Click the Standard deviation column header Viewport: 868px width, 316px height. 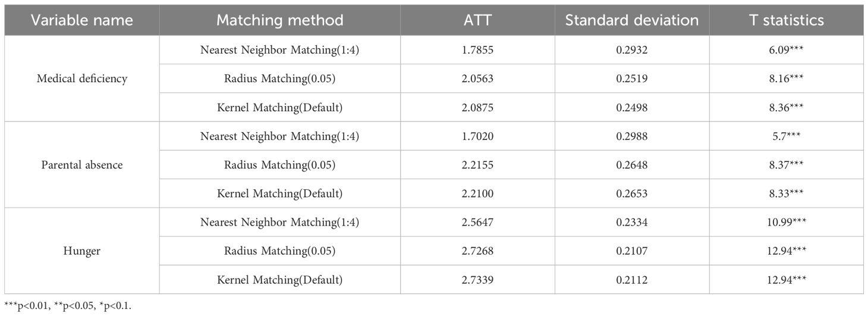coord(631,20)
